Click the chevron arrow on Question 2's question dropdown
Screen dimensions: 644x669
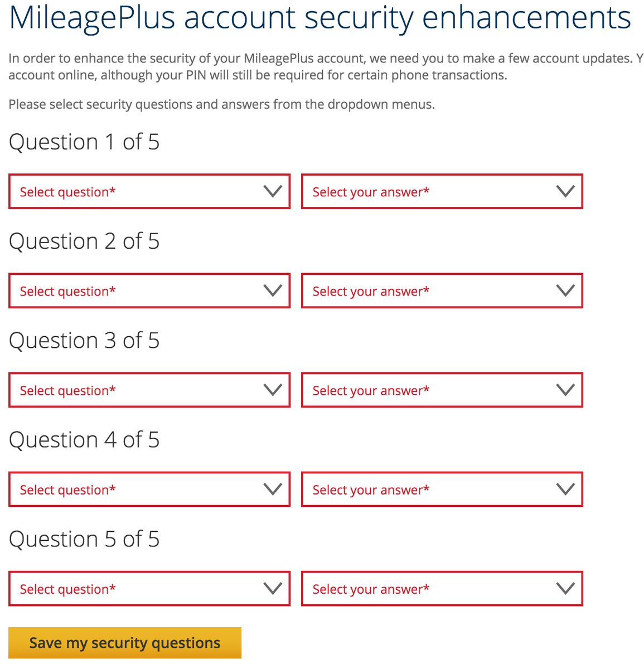click(x=273, y=291)
